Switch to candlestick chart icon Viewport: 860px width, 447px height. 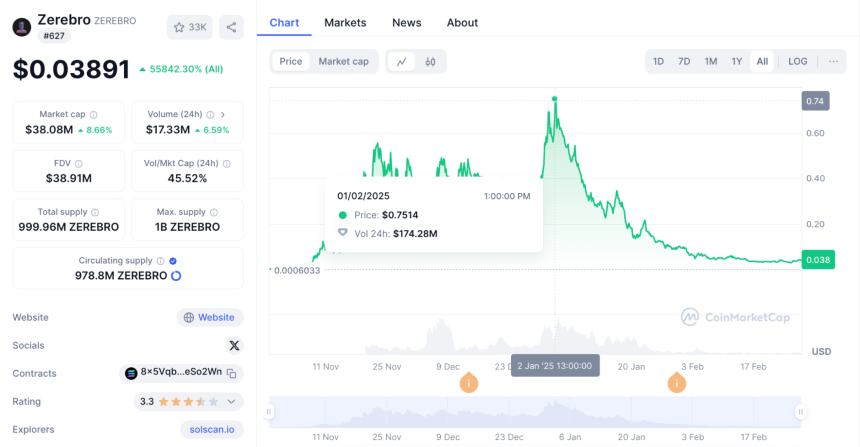[431, 61]
